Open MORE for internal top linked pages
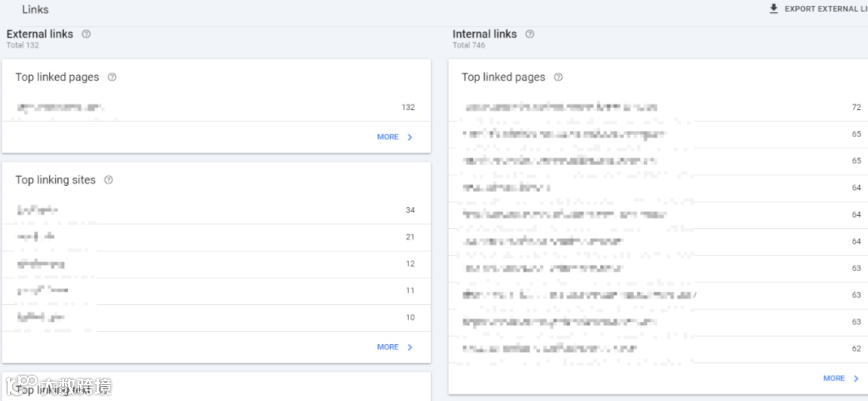This screenshot has height=401, width=868. pos(834,378)
